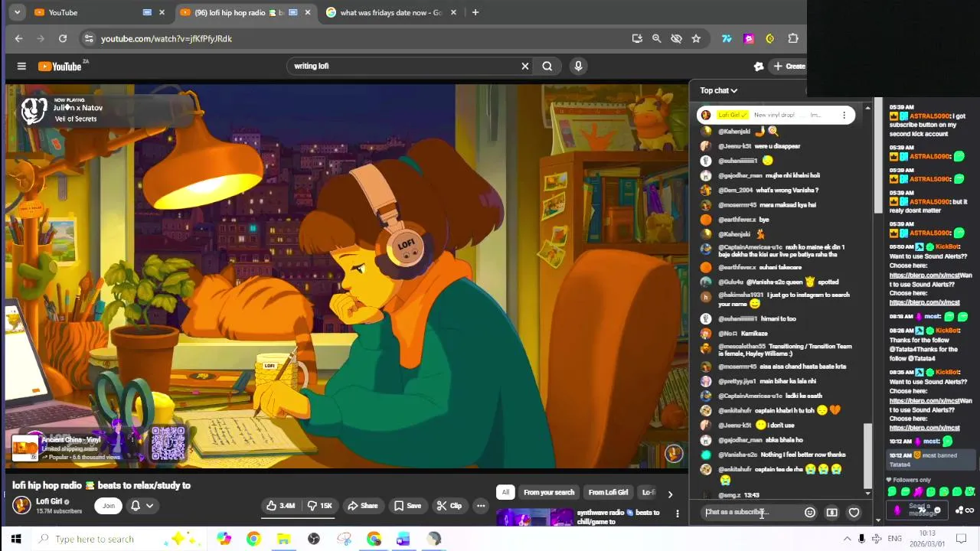The height and width of the screenshot is (551, 980).
Task: Join the Lofi Girl channel membership
Action: 109,506
